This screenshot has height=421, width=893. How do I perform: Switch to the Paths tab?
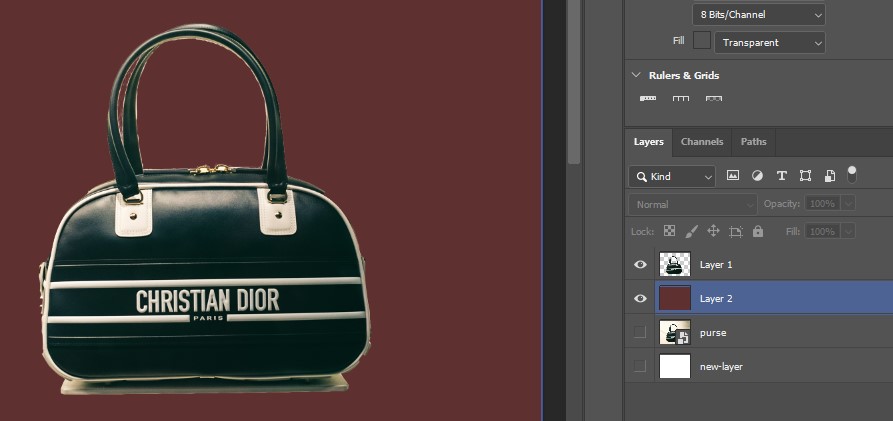[x=753, y=142]
